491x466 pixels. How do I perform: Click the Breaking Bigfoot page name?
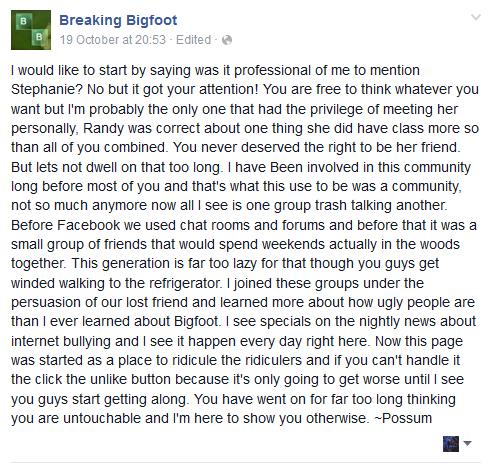(x=118, y=20)
